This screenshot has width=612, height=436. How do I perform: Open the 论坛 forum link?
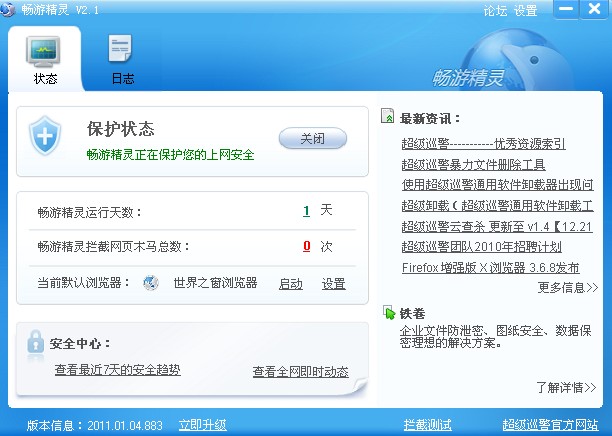point(495,11)
